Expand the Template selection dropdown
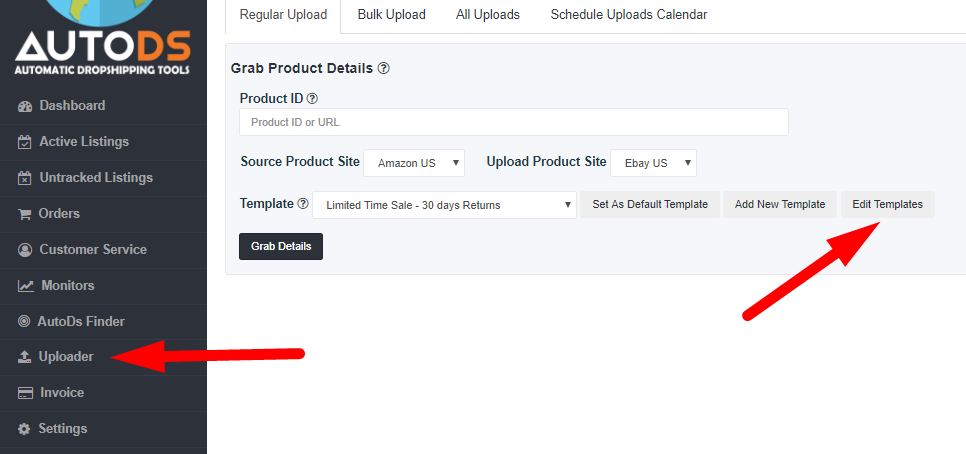The image size is (966, 454). 444,205
